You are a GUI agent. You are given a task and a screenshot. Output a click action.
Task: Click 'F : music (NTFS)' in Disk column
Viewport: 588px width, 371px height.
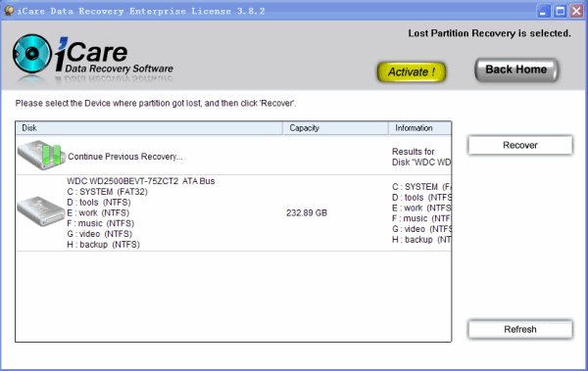click(101, 223)
